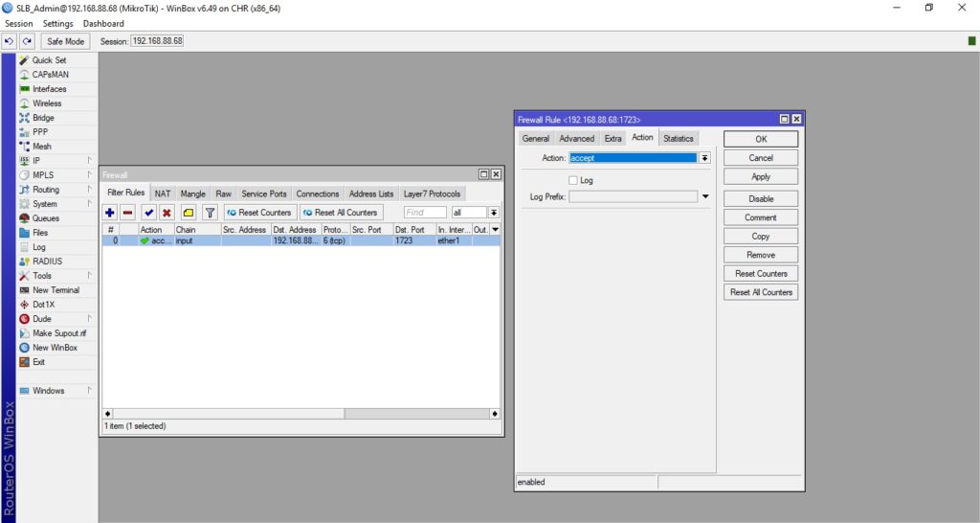Click the Session address field 192.168.88.68
This screenshot has height=523, width=980.
[x=158, y=41]
